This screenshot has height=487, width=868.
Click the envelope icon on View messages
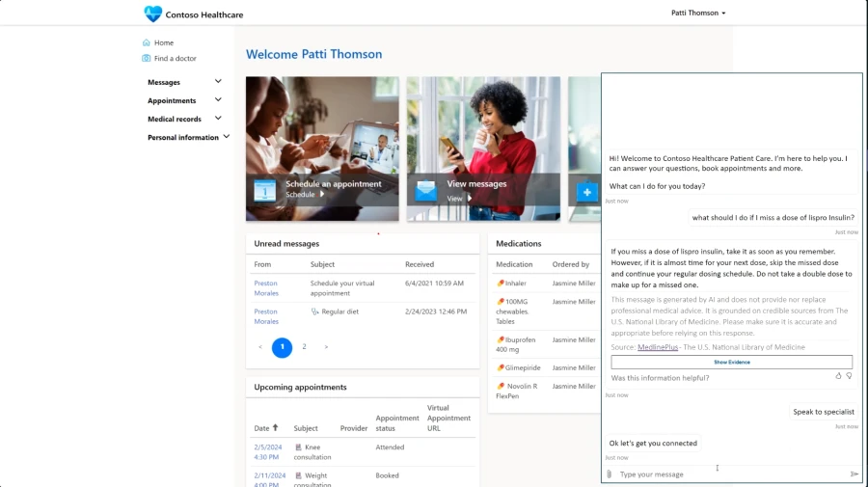click(x=425, y=190)
